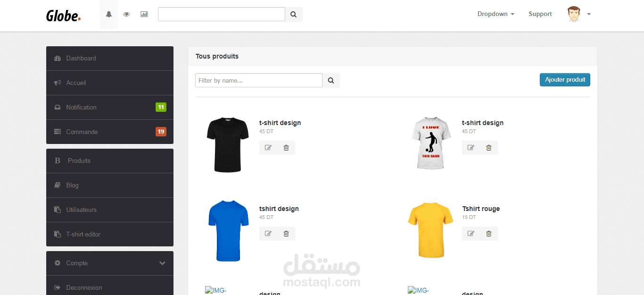The image size is (644, 295).
Task: Open Notification menu item
Action: point(110,108)
